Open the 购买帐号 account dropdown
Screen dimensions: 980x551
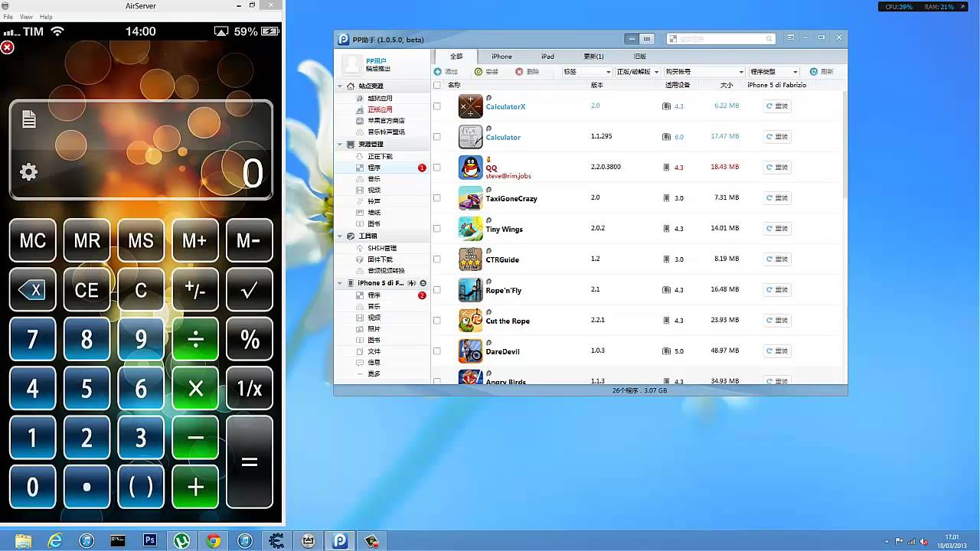[704, 71]
